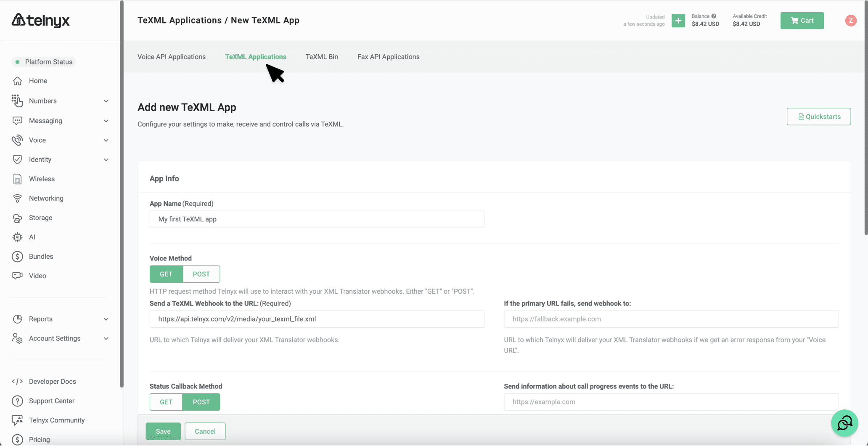Set Voice Method to GET
Viewport: 868px width, 446px height.
tap(166, 274)
